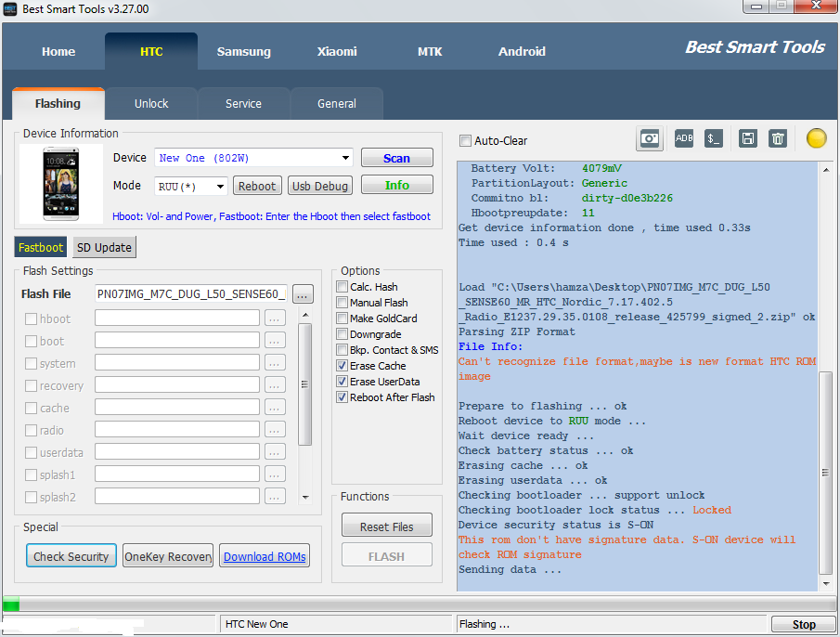The image size is (840, 637).
Task: Uncheck Erase UserData option
Action: (x=342, y=382)
